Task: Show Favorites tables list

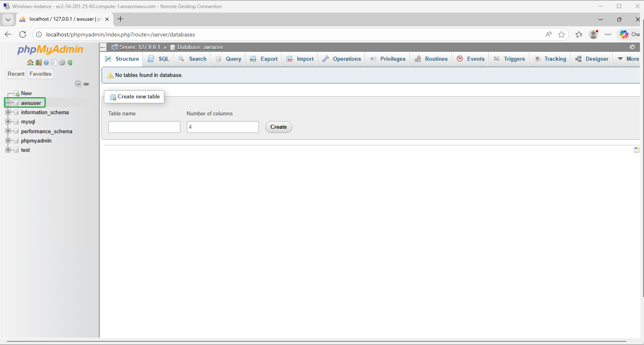Action: click(40, 74)
